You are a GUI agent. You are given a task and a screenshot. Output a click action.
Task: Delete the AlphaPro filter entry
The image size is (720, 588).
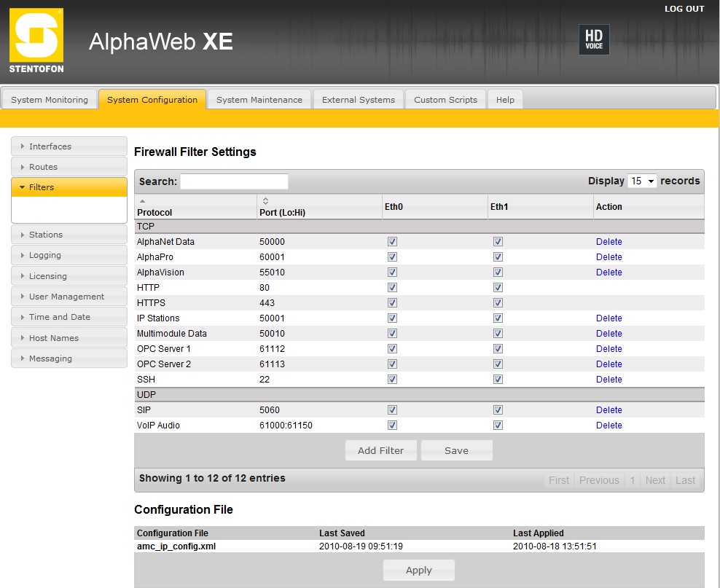click(x=609, y=257)
